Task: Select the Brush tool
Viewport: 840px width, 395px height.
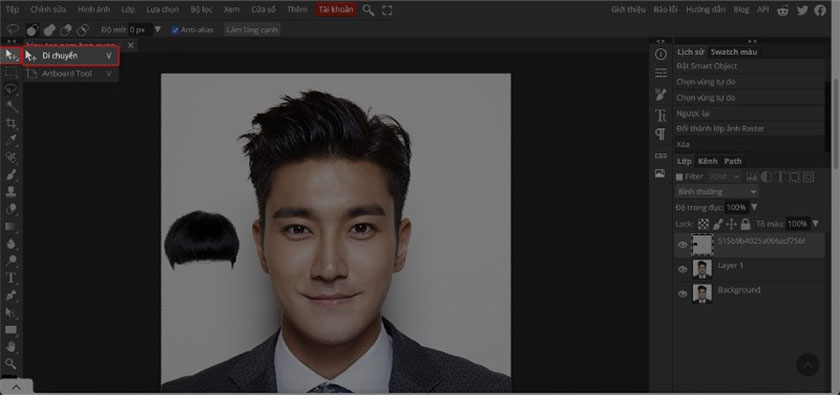Action: pos(11,175)
